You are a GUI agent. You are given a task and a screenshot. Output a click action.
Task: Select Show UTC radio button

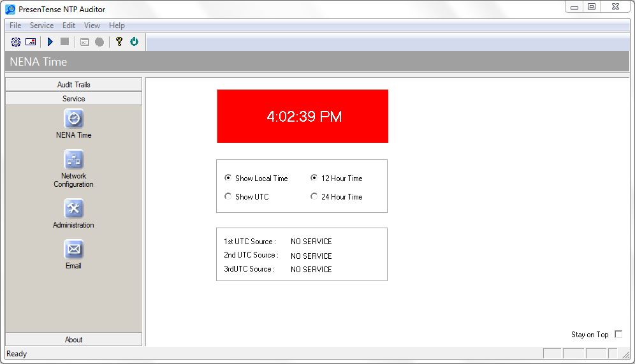point(228,196)
